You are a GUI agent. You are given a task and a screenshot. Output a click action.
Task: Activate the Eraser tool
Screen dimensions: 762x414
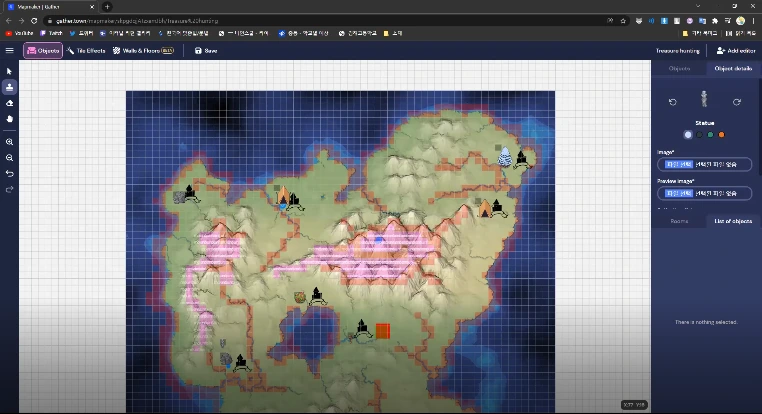pos(9,103)
